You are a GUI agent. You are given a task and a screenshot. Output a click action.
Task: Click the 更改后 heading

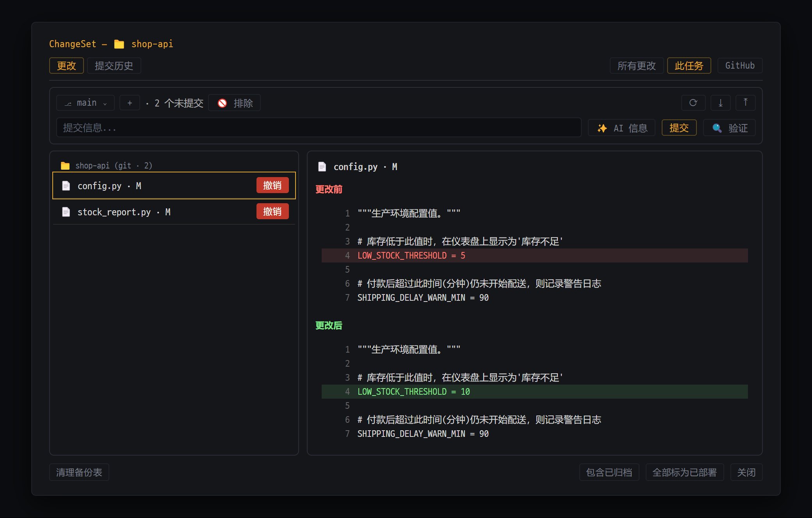pyautogui.click(x=329, y=325)
